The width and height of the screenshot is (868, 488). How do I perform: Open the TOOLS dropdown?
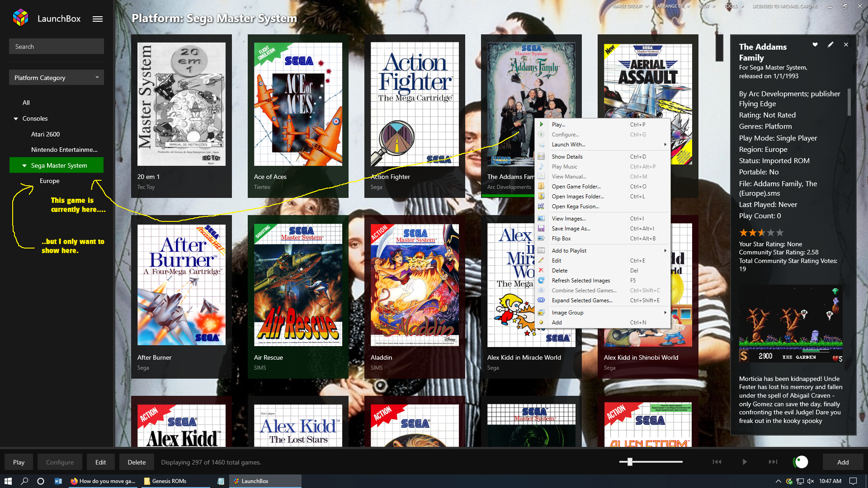pos(734,6)
